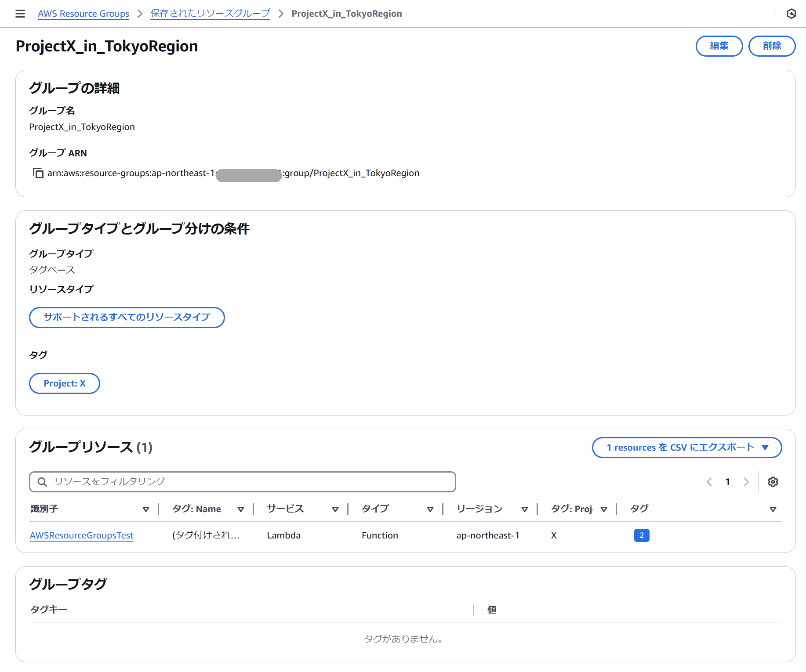The height and width of the screenshot is (672, 806).
Task: Open AWSResourceGroupsTest resource link
Action: tap(82, 535)
